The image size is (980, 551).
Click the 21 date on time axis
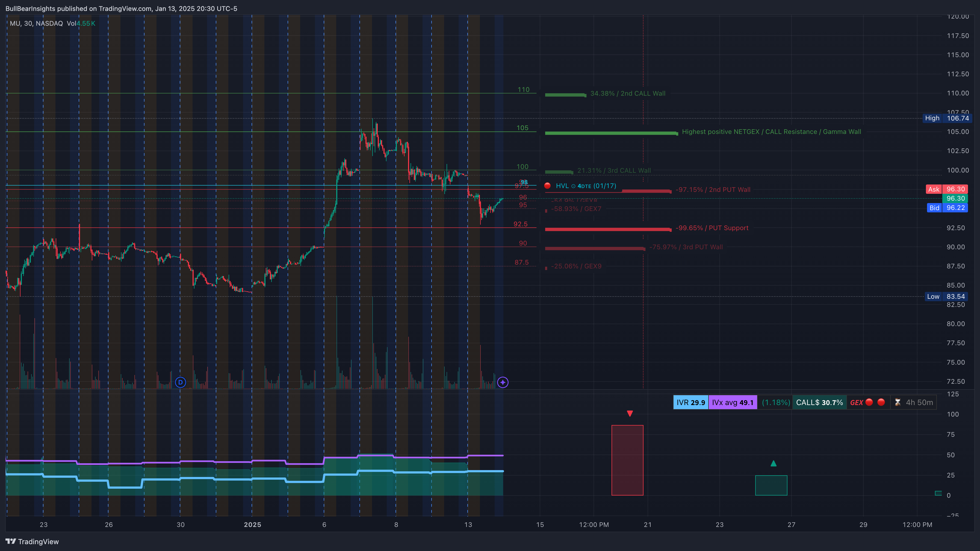tap(647, 524)
